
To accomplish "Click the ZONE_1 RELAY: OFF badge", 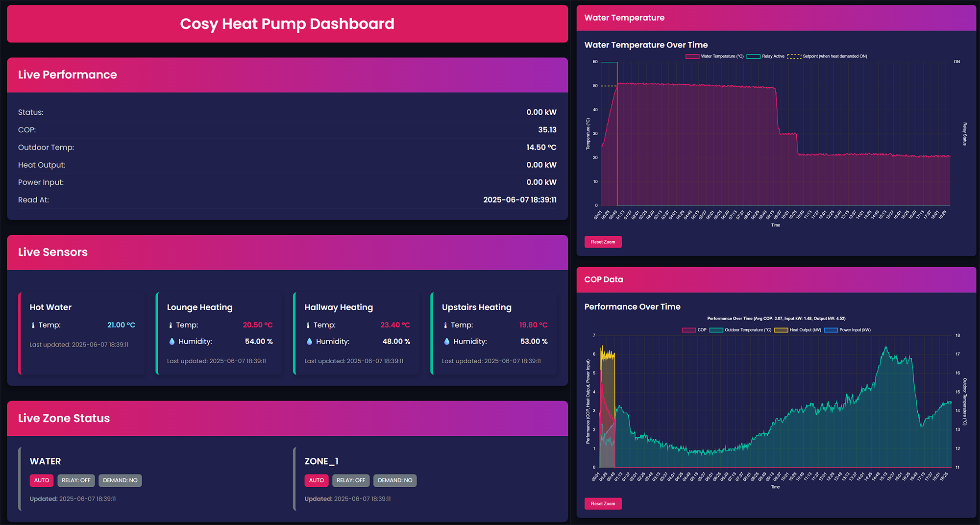I will pos(351,480).
